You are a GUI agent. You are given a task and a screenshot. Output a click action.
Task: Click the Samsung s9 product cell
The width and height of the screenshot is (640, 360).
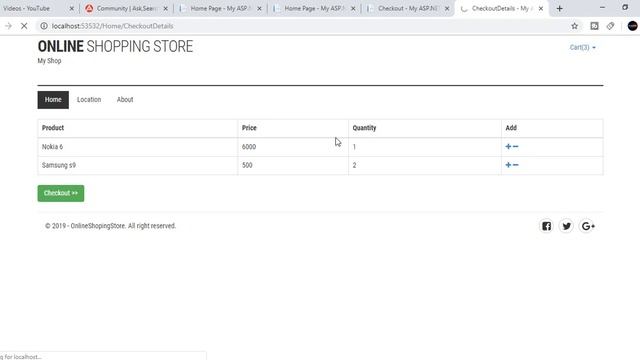[138, 165]
